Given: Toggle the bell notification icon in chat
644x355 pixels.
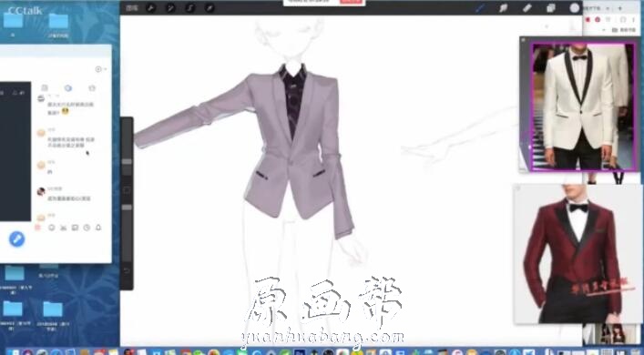Looking at the screenshot, I should pyautogui.click(x=98, y=228).
